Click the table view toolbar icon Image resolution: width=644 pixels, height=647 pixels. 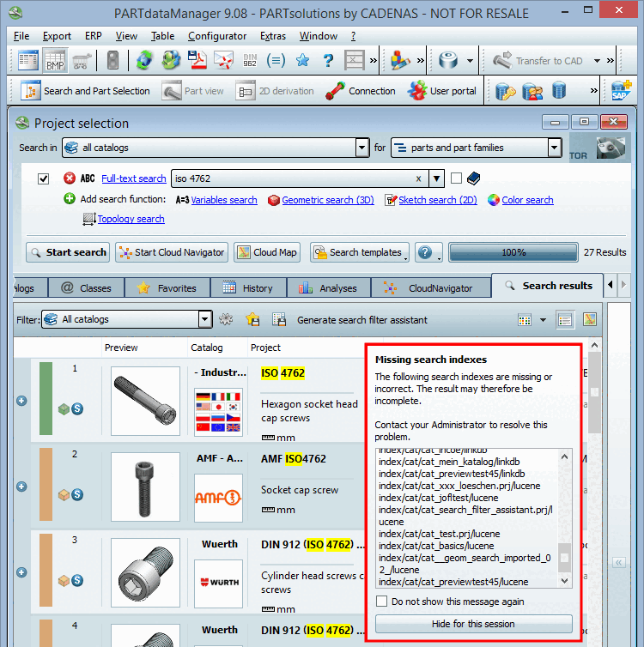28,61
